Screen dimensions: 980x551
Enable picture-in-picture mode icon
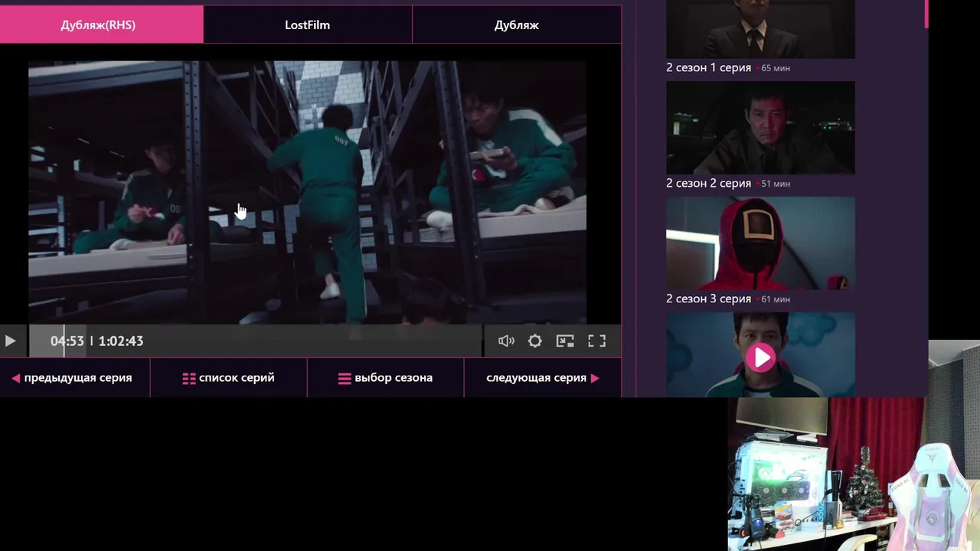click(x=565, y=341)
